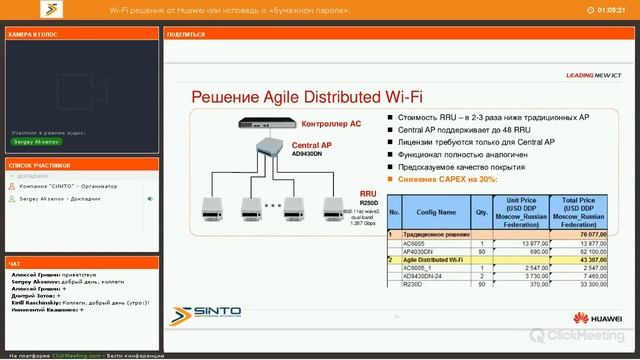Click the speaker icon on Sergey Aksenov's row

[x=150, y=199]
